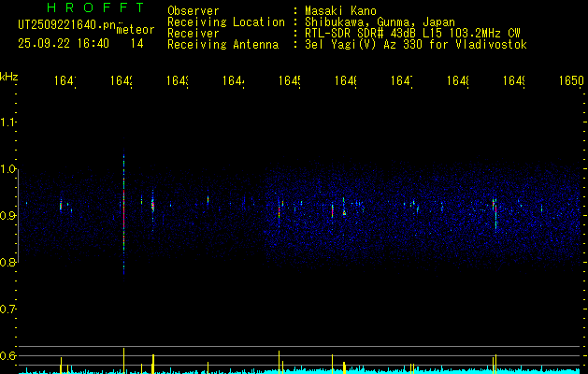
Task: Click the 1643 time axis marker
Action: [x=178, y=80]
